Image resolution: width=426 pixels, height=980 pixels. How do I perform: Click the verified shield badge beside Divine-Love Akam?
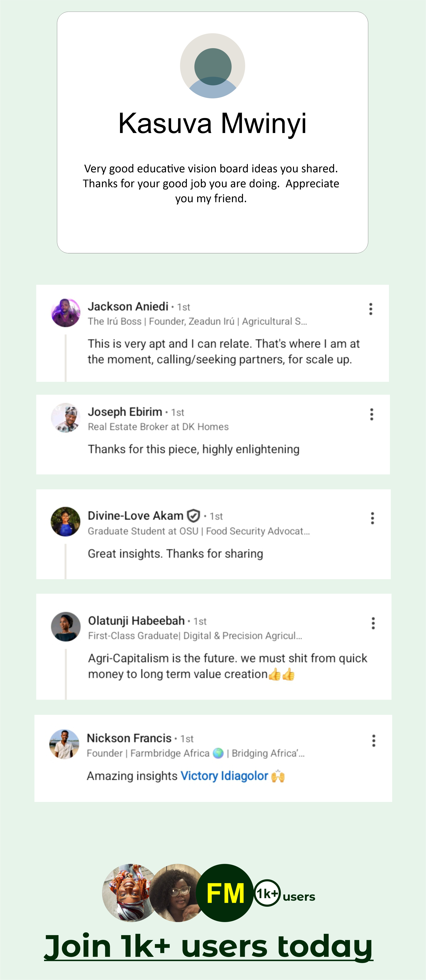click(x=194, y=516)
